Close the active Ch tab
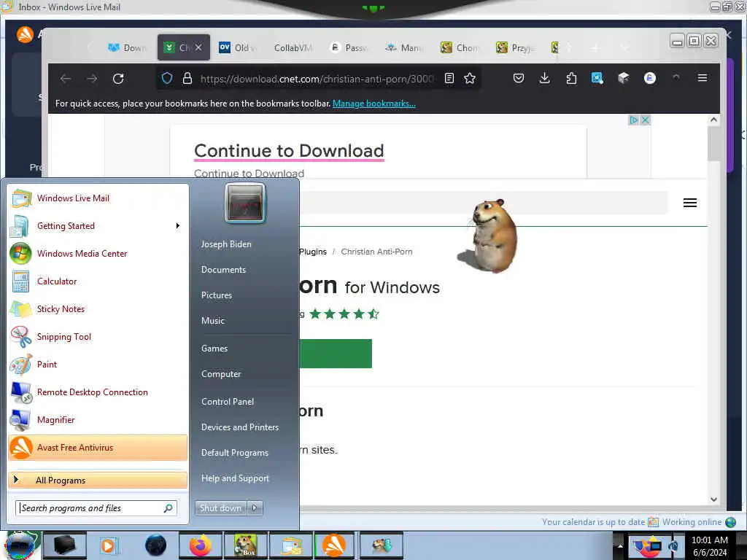This screenshot has width=747, height=560. pos(198,47)
